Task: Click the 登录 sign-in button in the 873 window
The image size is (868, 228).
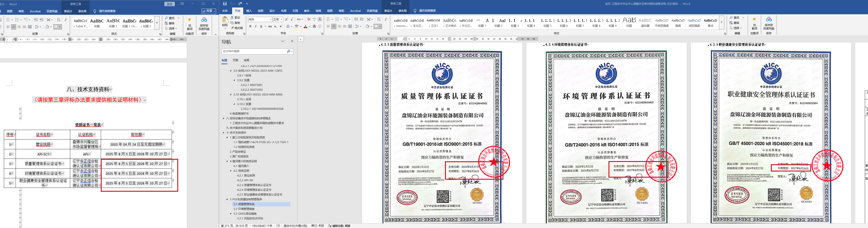Action: click(169, 4)
